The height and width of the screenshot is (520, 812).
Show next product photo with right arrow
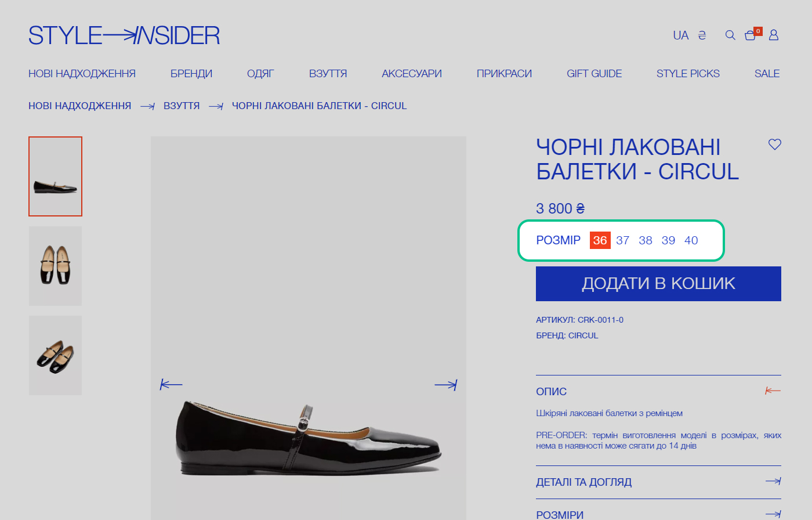coord(446,384)
